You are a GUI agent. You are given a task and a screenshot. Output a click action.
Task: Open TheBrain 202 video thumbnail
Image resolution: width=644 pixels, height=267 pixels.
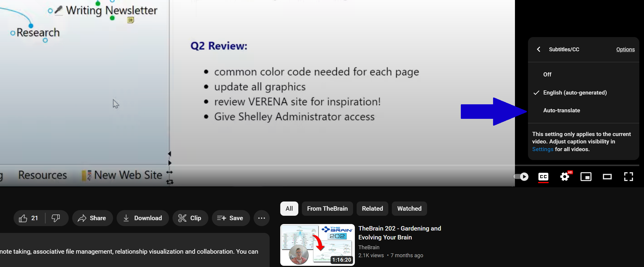point(318,245)
